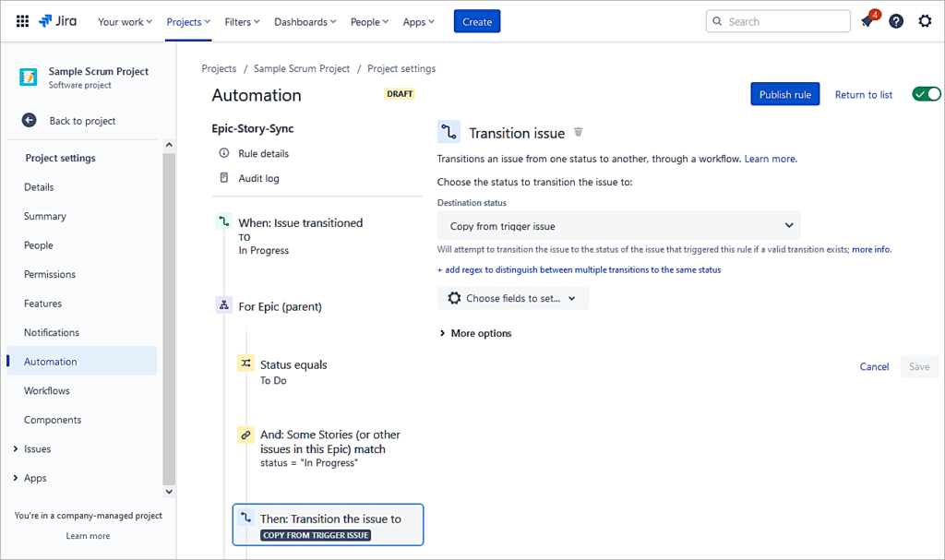945x560 pixels.
Task: Toggle the rule enabled switch
Action: coord(926,94)
